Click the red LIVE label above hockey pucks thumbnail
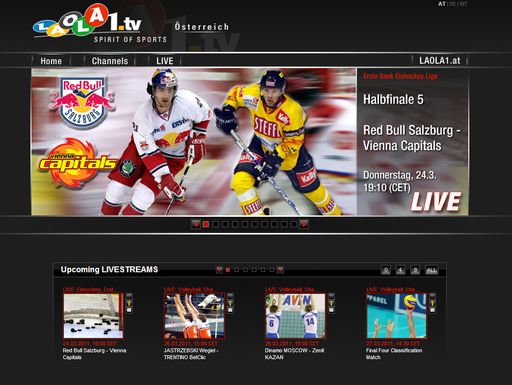 tap(88, 289)
